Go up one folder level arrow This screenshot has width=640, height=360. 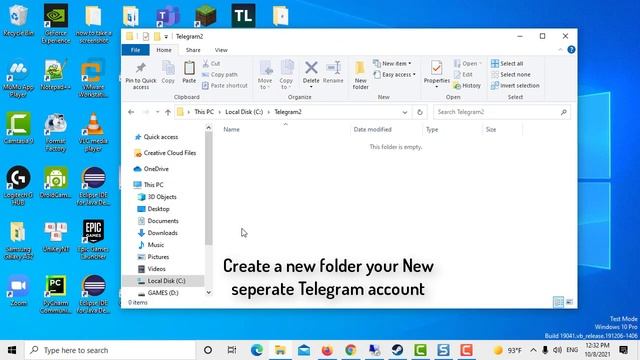click(168, 112)
